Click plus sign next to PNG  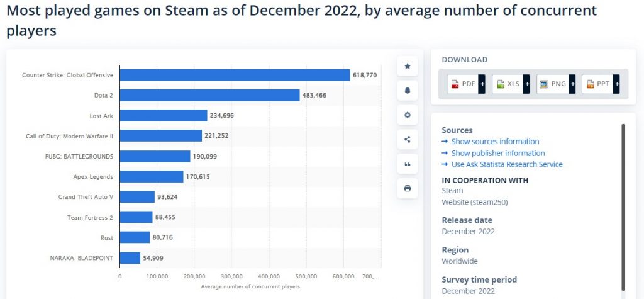tap(572, 84)
